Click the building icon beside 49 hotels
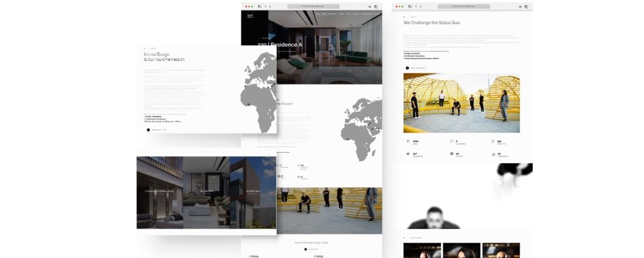 (452, 154)
